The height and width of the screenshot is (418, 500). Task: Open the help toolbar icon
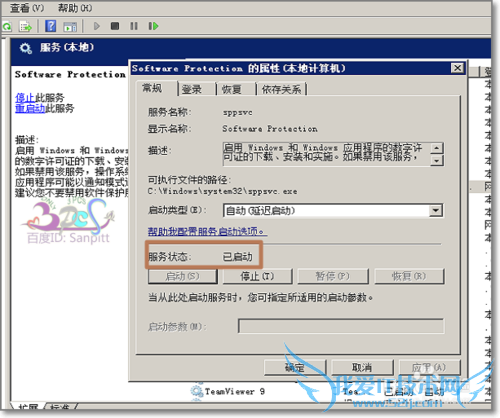coord(51,26)
